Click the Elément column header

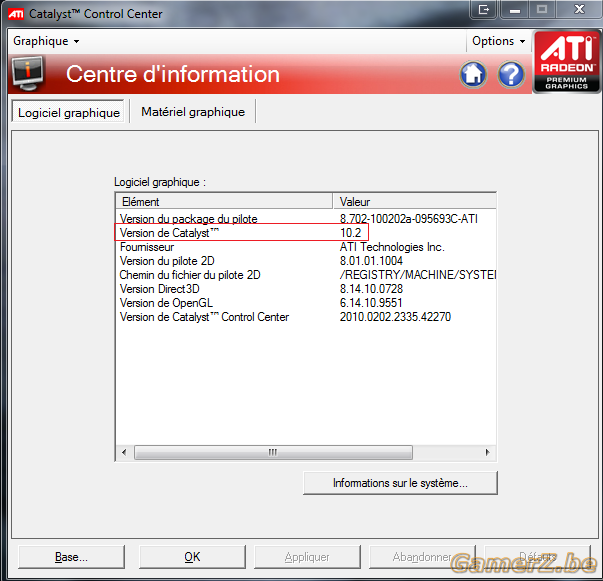[224, 201]
